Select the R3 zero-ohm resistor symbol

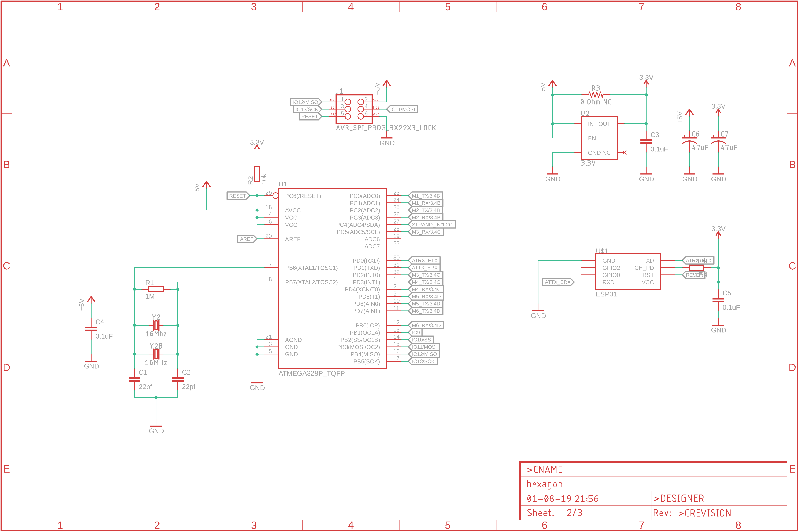pyautogui.click(x=596, y=95)
